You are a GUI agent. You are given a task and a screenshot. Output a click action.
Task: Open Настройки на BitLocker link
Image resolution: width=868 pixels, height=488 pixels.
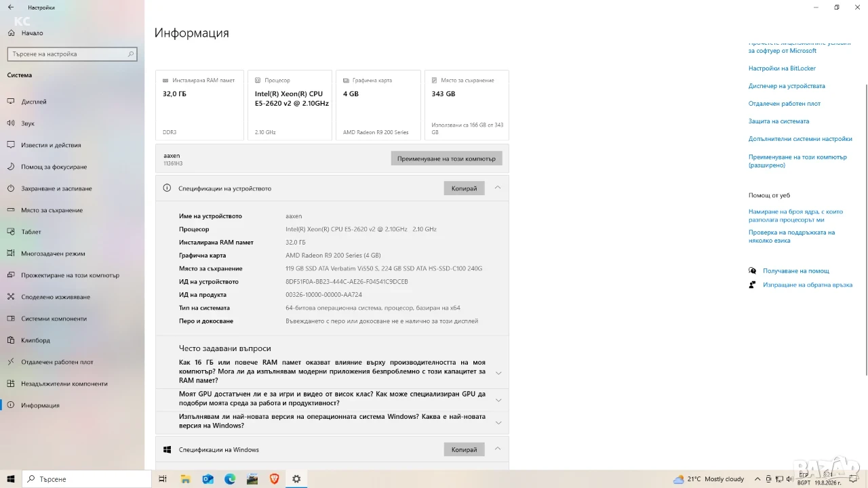(782, 68)
